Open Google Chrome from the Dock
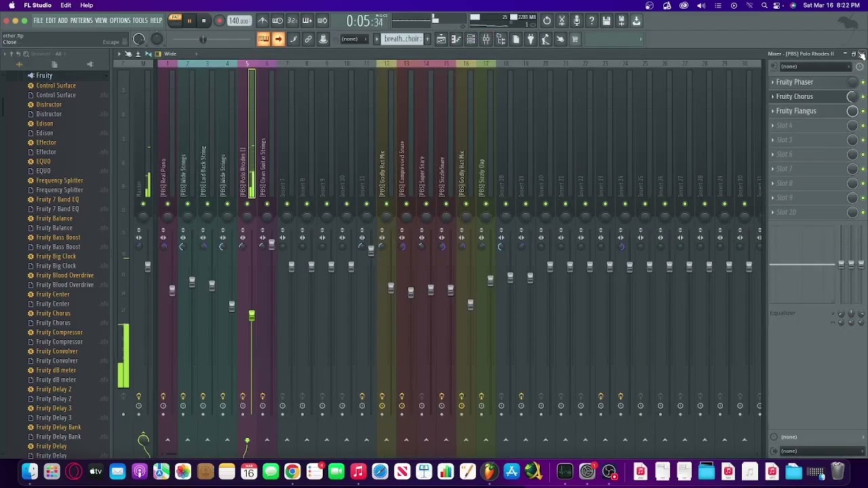The height and width of the screenshot is (488, 868). click(292, 472)
